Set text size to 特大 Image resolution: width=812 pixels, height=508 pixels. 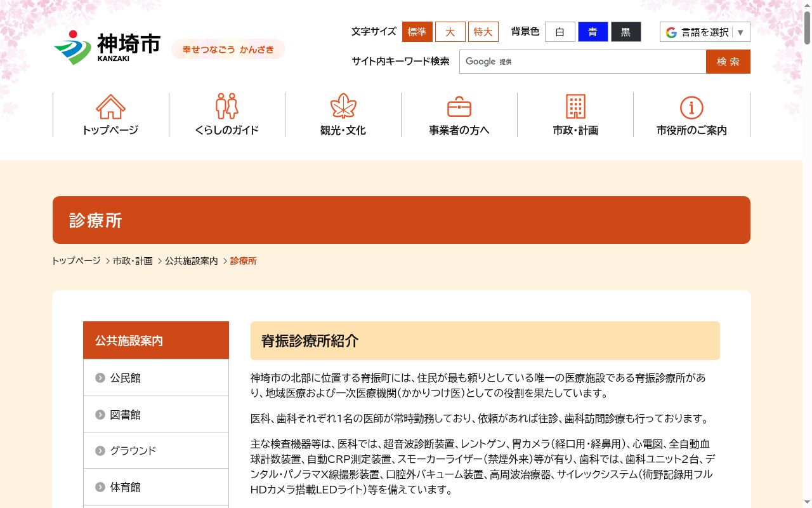coord(483,32)
